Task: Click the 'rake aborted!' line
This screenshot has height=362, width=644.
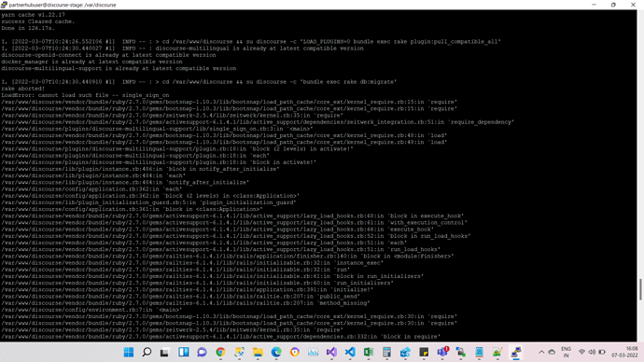Action: pos(23,89)
